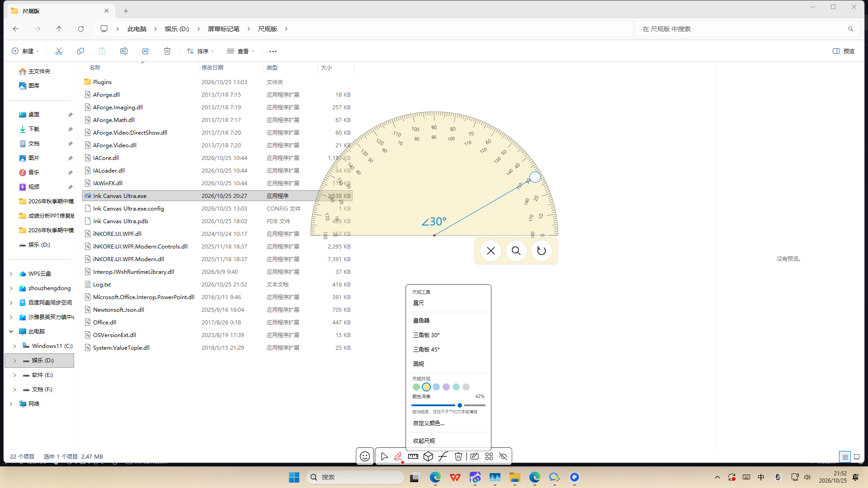
Task: Expand the Windows11 (C:) drive node
Action: 15,346
